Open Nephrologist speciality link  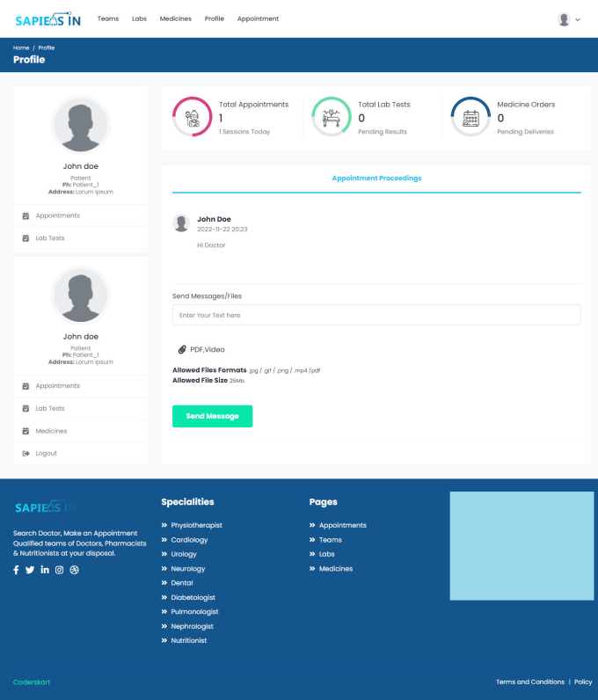[192, 626]
